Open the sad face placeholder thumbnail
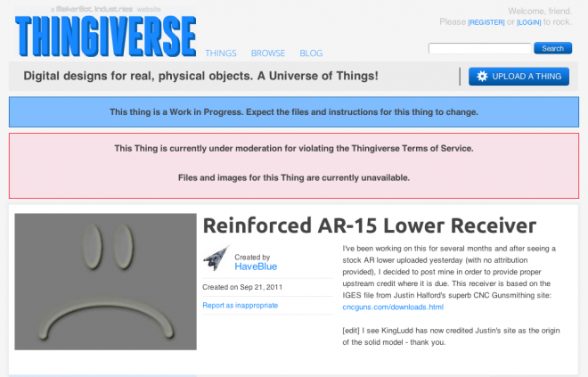 pyautogui.click(x=105, y=282)
